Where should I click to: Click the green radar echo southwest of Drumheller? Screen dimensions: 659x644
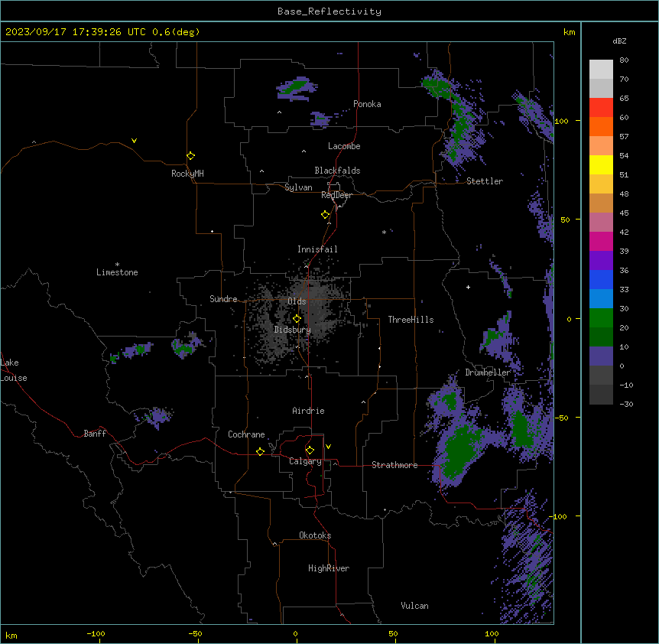(x=460, y=452)
